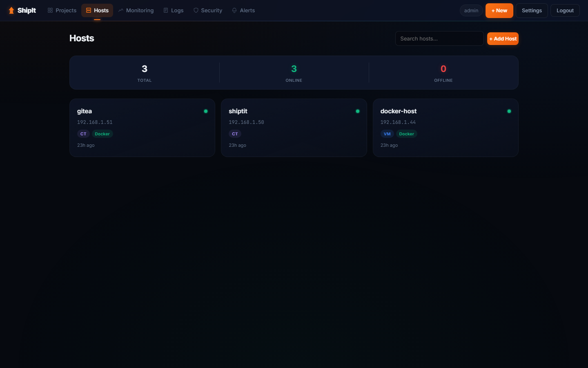The height and width of the screenshot is (368, 588).
Task: Click the green status dot on shipit card
Action: 358,111
